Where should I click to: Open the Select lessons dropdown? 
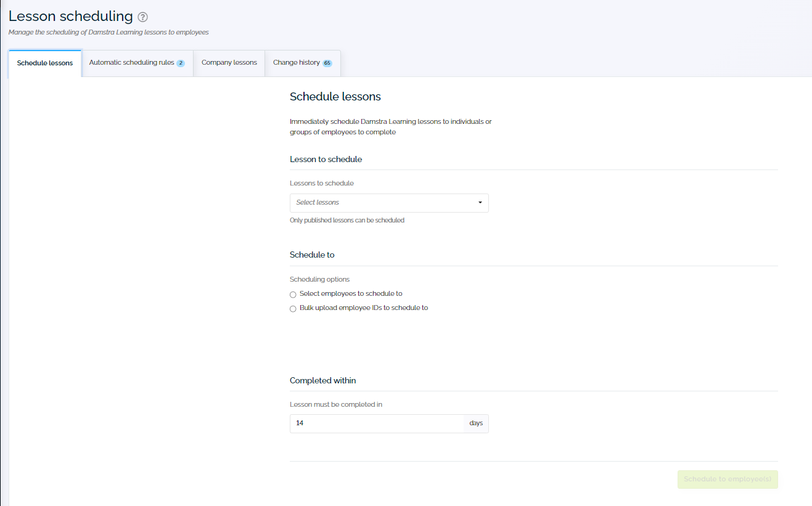tap(389, 202)
